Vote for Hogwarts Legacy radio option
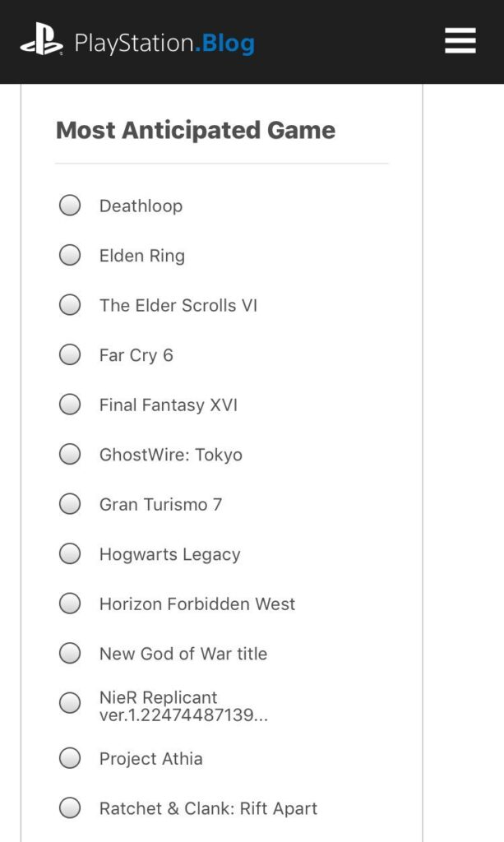Image resolution: width=504 pixels, height=842 pixels. pos(70,553)
